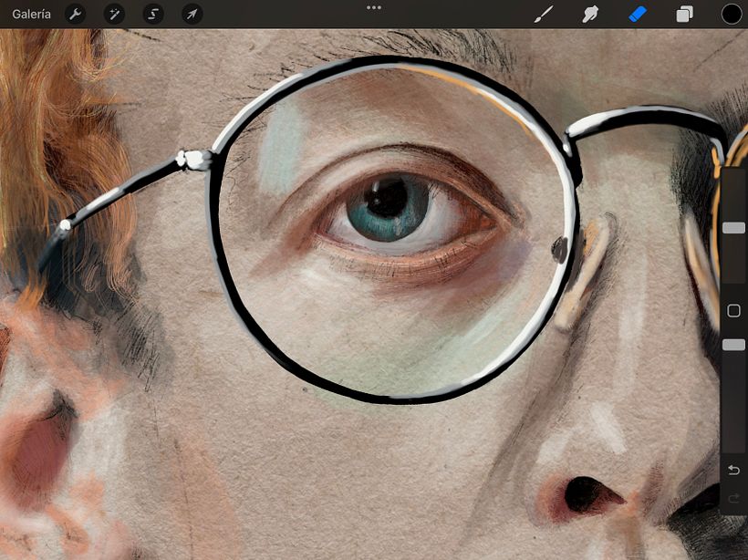Activate the Selection S-shaped tool
Screen dimensions: 748x560
(x=153, y=14)
